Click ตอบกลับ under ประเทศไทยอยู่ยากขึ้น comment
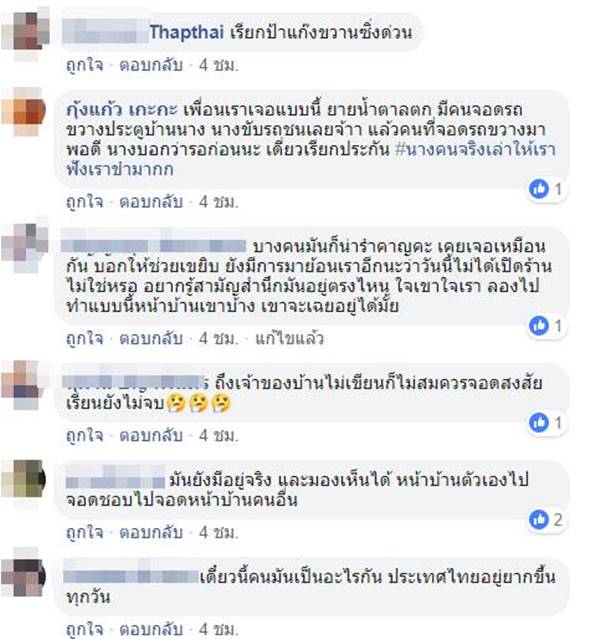 151,629
